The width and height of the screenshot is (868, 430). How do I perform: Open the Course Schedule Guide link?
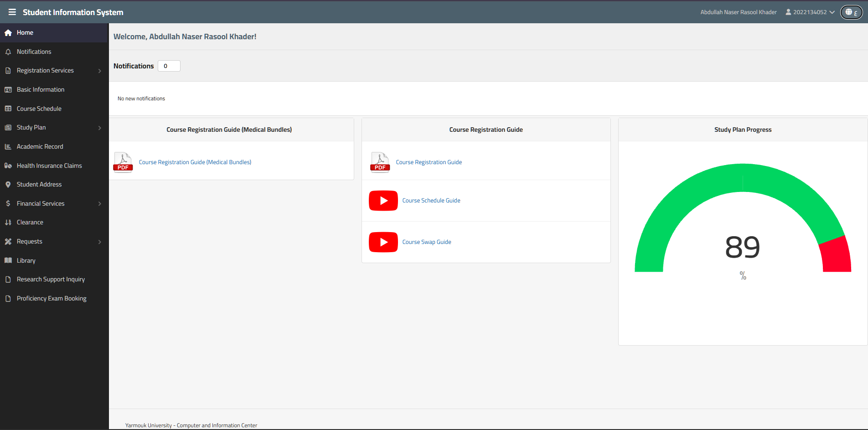[x=431, y=201]
